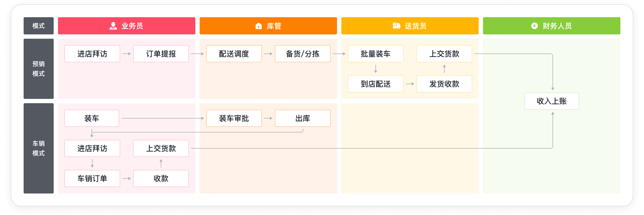Viewport: 644px width, 215px height.
Task: Click the 收款 box
Action: tap(161, 178)
